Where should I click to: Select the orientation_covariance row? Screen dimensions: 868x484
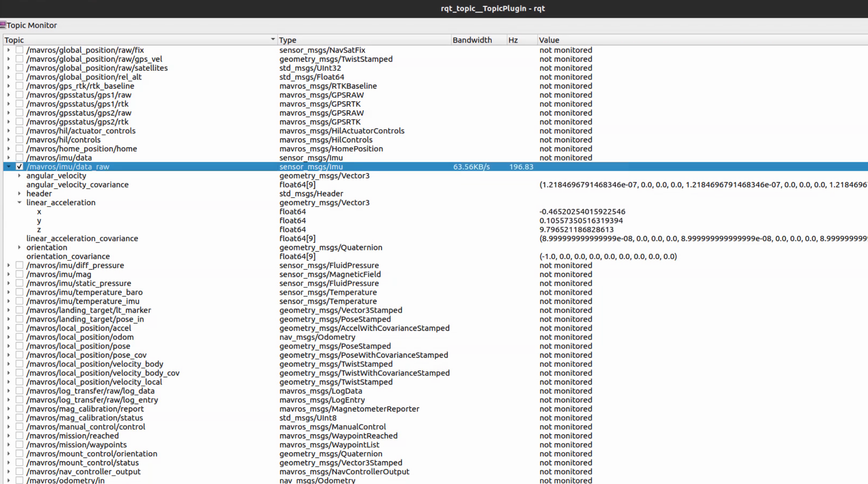click(68, 257)
